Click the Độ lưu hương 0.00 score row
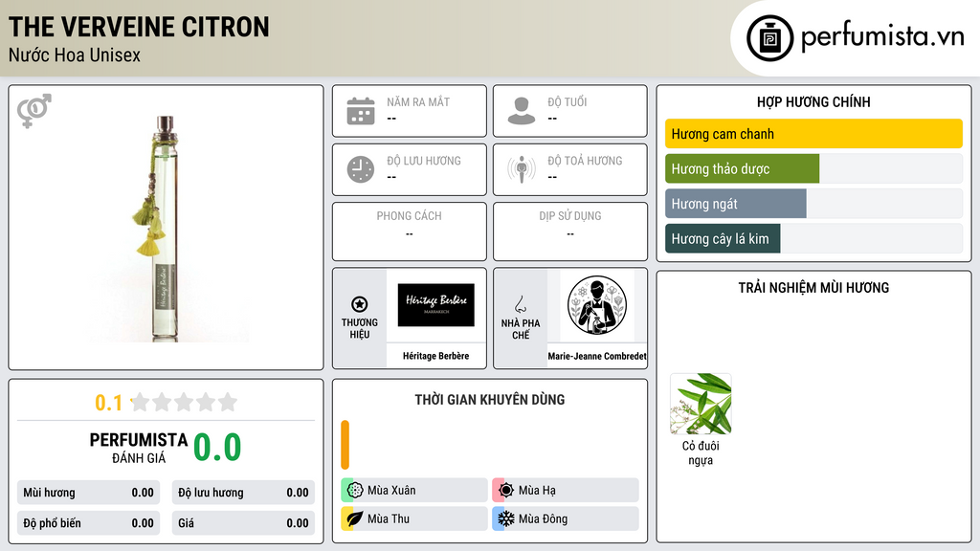The width and height of the screenshot is (980, 551). pyautogui.click(x=243, y=493)
